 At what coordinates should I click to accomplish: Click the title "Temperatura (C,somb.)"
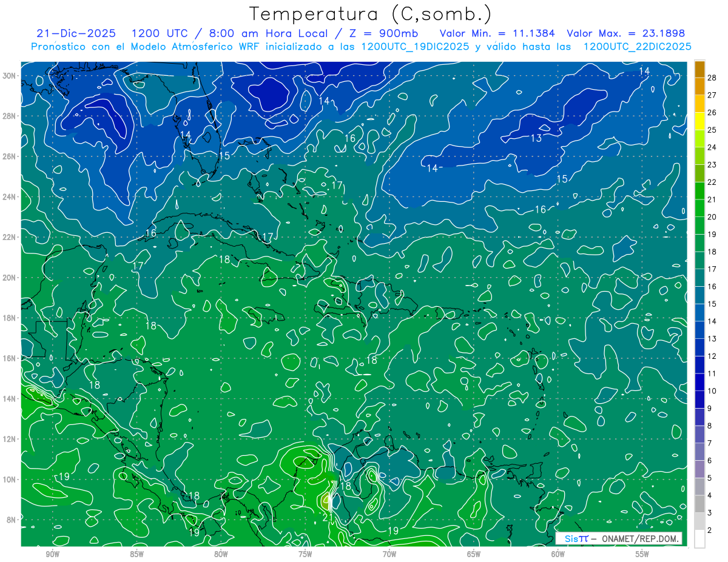[x=371, y=13]
